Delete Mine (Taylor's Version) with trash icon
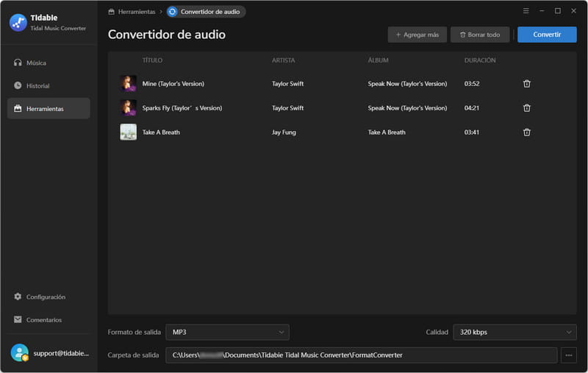This screenshot has height=373, width=588. point(526,83)
